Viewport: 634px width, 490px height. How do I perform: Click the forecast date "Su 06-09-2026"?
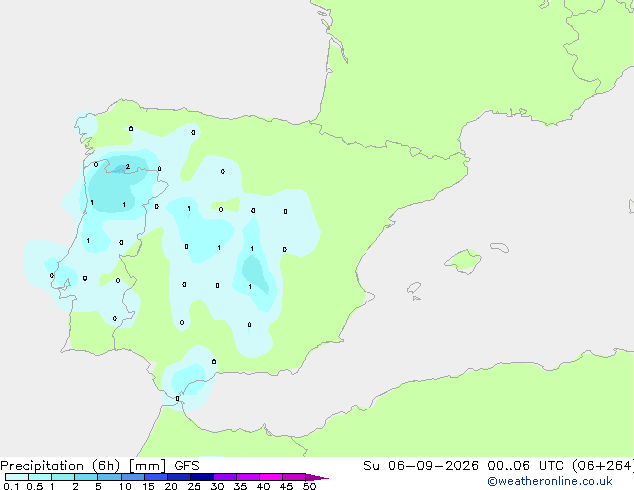(x=421, y=466)
